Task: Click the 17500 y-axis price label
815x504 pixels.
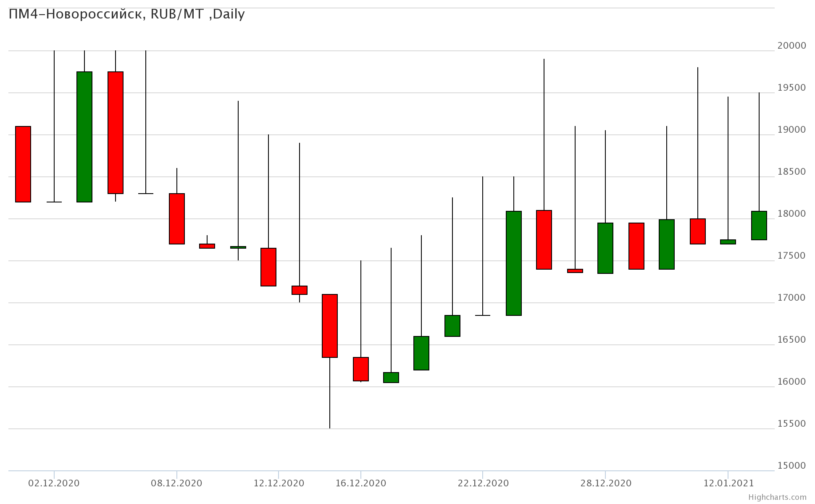Action: (x=791, y=255)
